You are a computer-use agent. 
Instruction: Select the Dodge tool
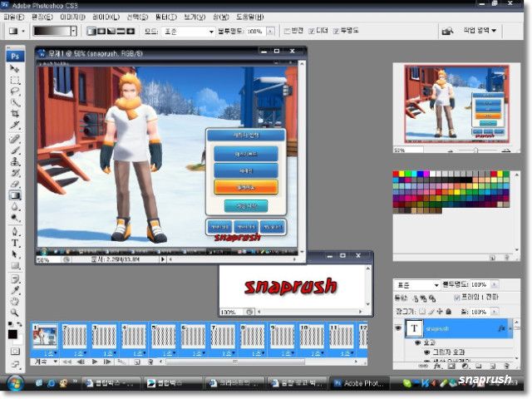(15, 218)
